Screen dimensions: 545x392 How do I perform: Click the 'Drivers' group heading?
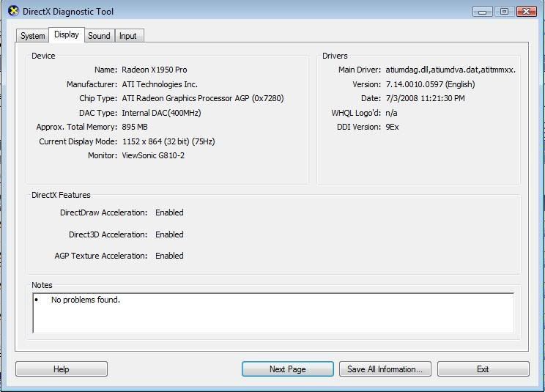coord(335,56)
